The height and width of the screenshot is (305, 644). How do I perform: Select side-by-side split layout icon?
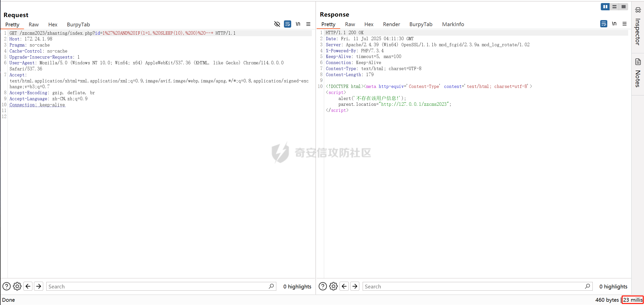click(605, 7)
